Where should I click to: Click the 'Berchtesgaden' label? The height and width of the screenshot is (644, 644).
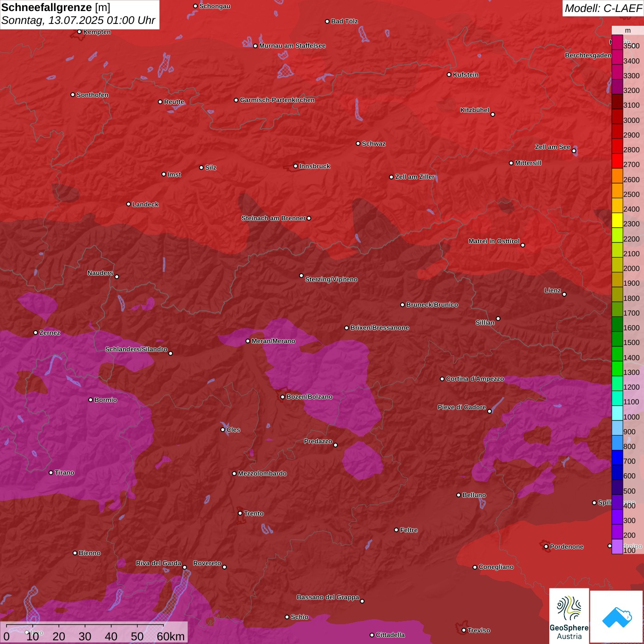click(588, 56)
